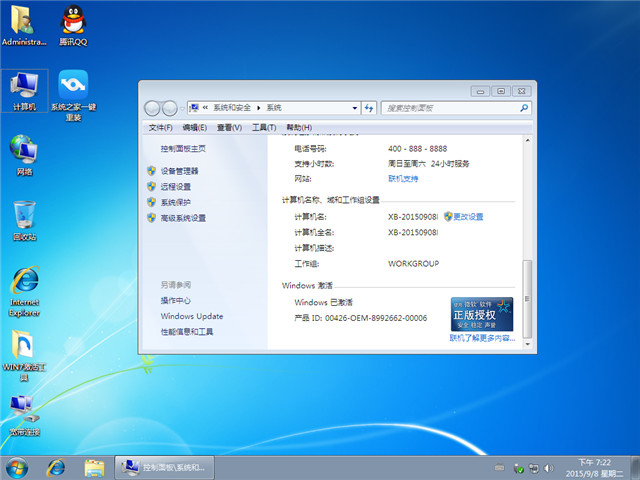Open 性能信息和工具 link
Screen dimensions: 640x480
coord(187,332)
